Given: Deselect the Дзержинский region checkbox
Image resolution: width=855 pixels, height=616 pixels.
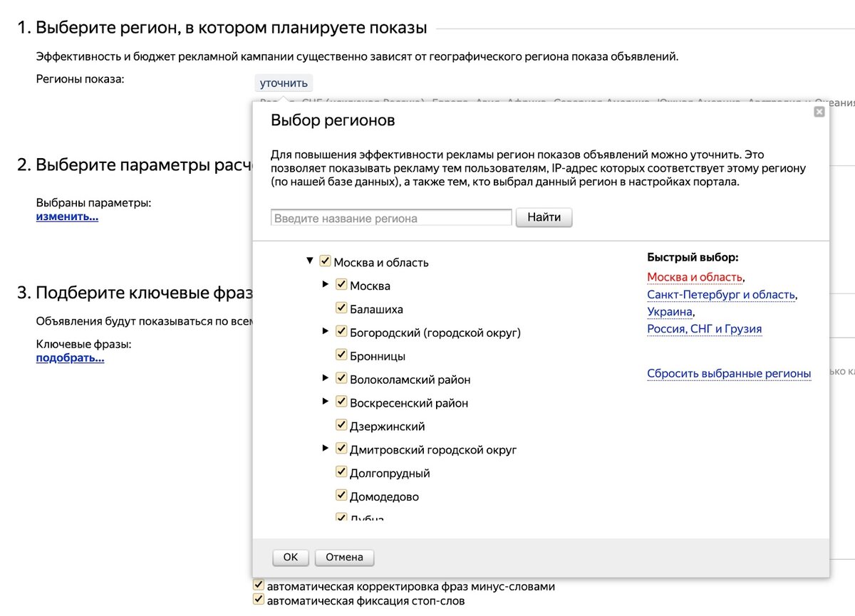Looking at the screenshot, I should [341, 425].
